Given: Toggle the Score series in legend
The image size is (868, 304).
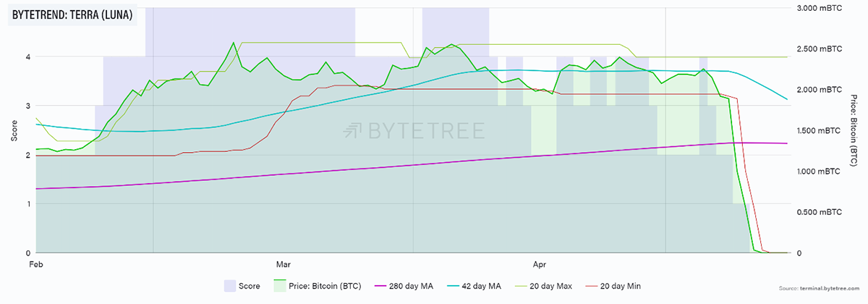Looking at the screenshot, I should coord(242,286).
